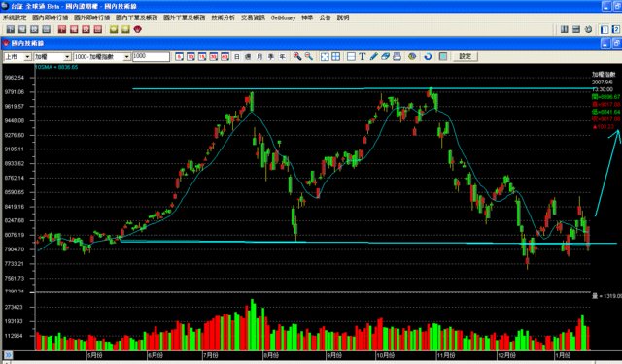This screenshot has width=622, height=364.
Task: Click the horizontal split window icon at top right
Action: [x=576, y=29]
